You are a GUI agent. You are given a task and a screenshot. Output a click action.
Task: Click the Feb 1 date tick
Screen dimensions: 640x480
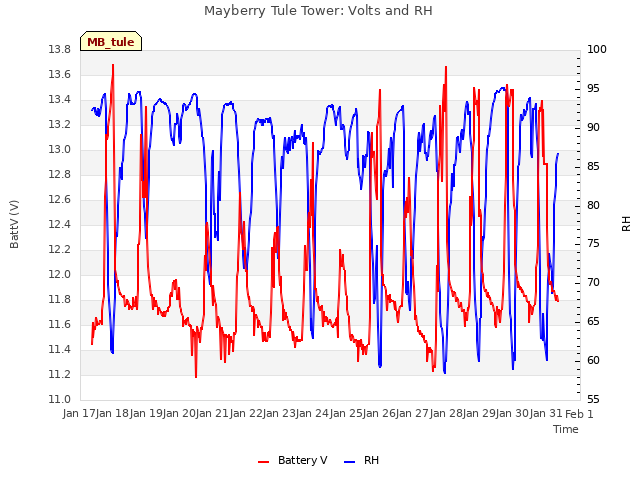coord(580,414)
